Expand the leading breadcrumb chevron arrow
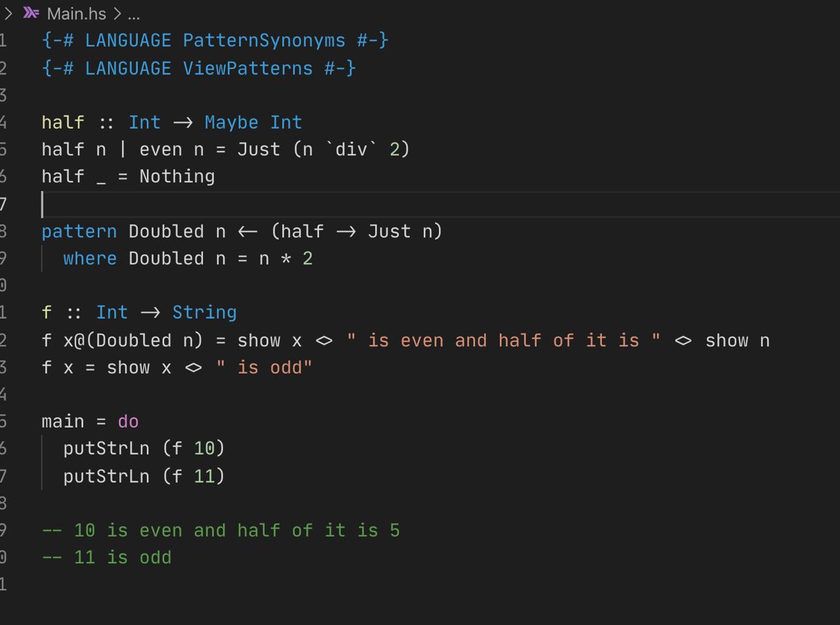 [9, 13]
